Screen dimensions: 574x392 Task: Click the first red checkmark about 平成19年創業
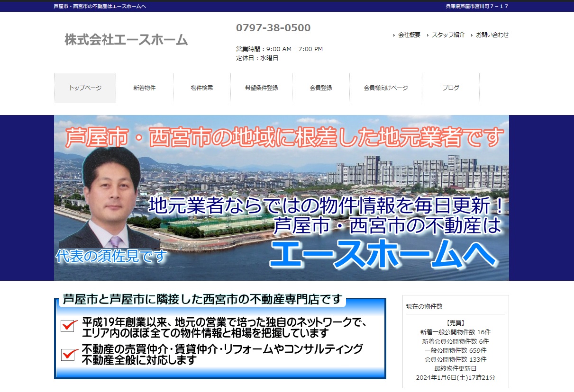[69, 325]
